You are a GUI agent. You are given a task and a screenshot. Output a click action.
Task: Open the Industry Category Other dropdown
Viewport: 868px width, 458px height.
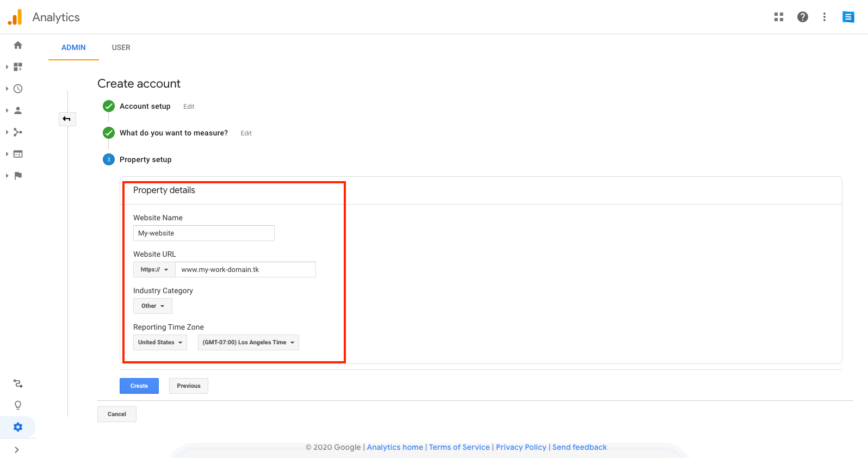click(153, 306)
